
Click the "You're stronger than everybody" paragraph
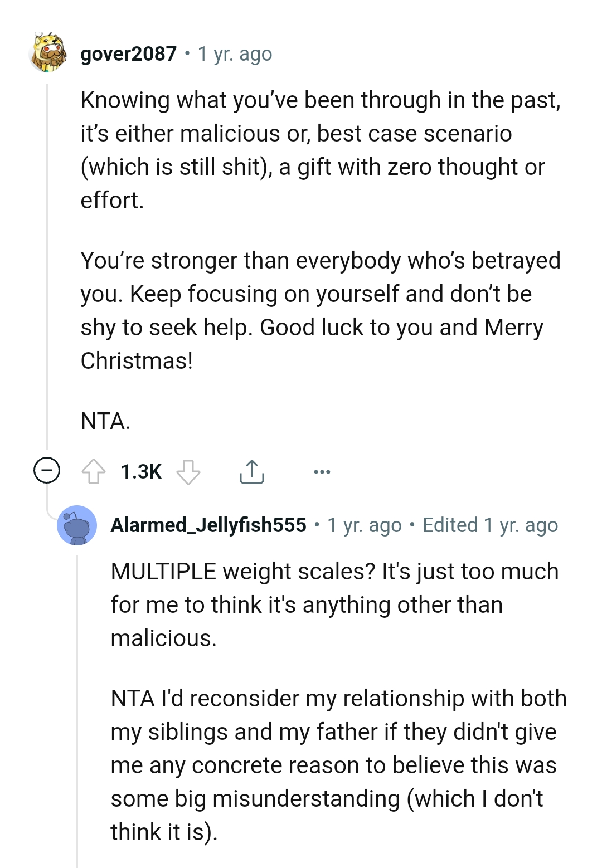tap(321, 310)
